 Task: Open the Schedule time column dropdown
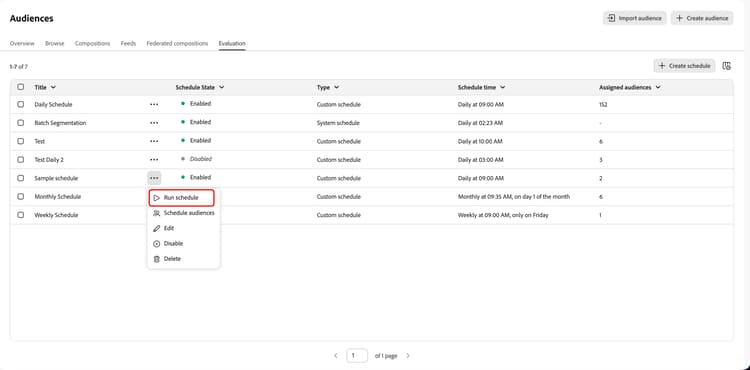[503, 87]
